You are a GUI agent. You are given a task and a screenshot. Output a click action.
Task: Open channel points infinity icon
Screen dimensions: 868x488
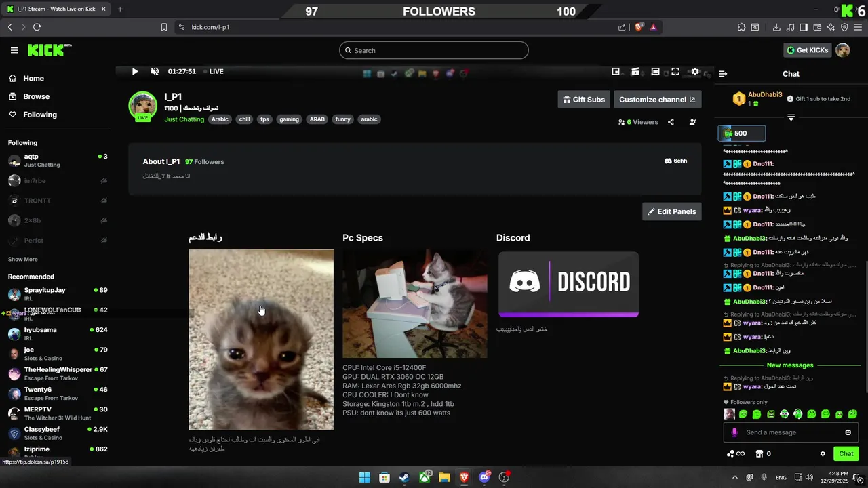pyautogui.click(x=736, y=454)
